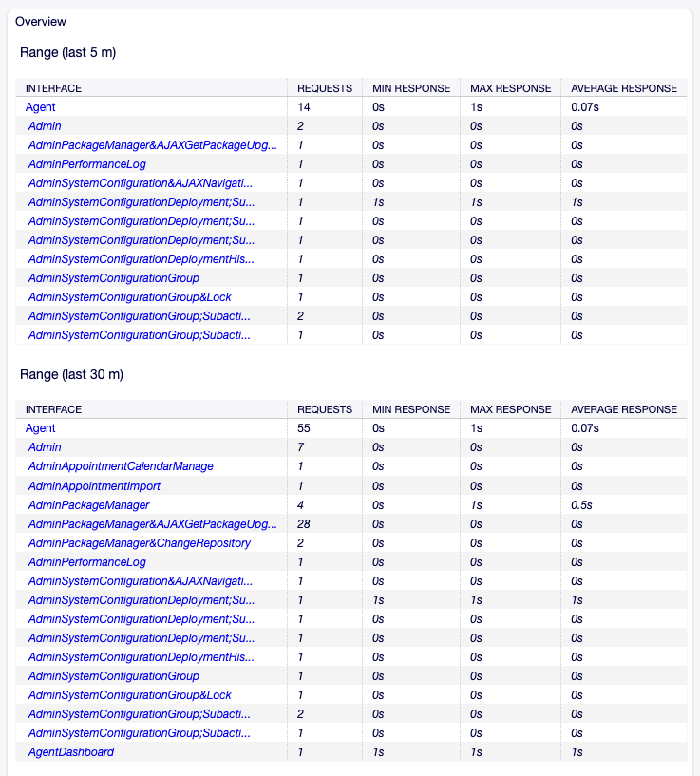Open AdminSystemConfigurationGroup;Subacti link in last 5 m table

pos(139,316)
